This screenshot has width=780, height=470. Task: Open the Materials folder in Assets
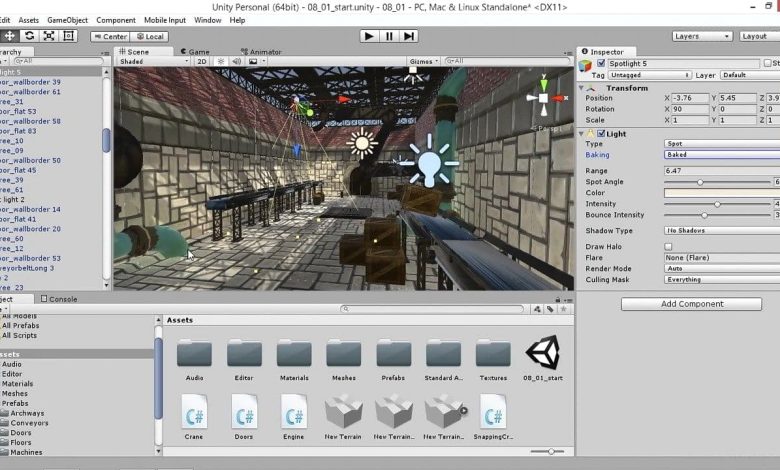(x=294, y=359)
